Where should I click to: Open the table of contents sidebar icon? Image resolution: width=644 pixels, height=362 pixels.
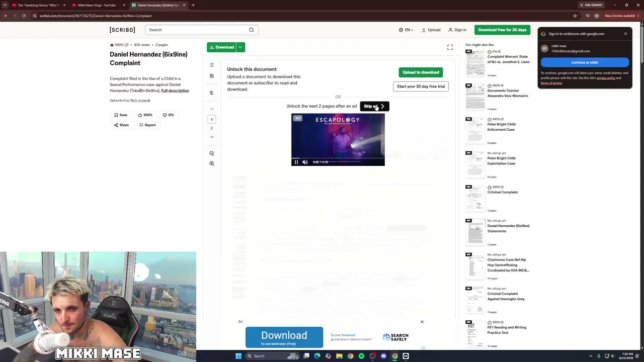(212, 65)
